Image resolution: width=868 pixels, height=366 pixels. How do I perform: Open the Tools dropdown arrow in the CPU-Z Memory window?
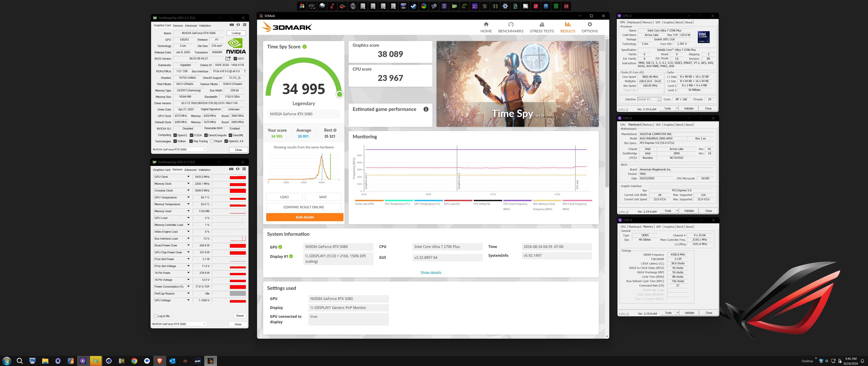678,313
